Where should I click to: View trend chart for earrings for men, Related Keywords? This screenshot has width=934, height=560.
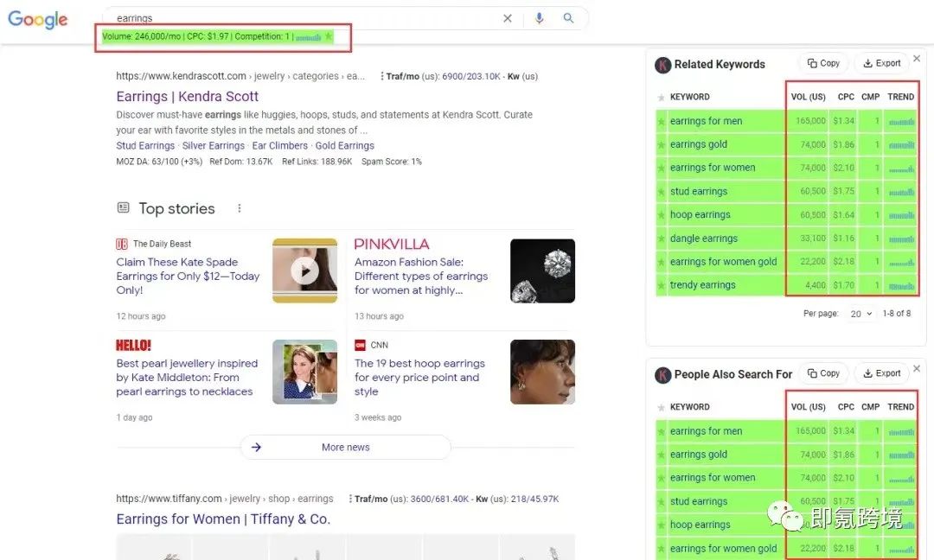901,122
